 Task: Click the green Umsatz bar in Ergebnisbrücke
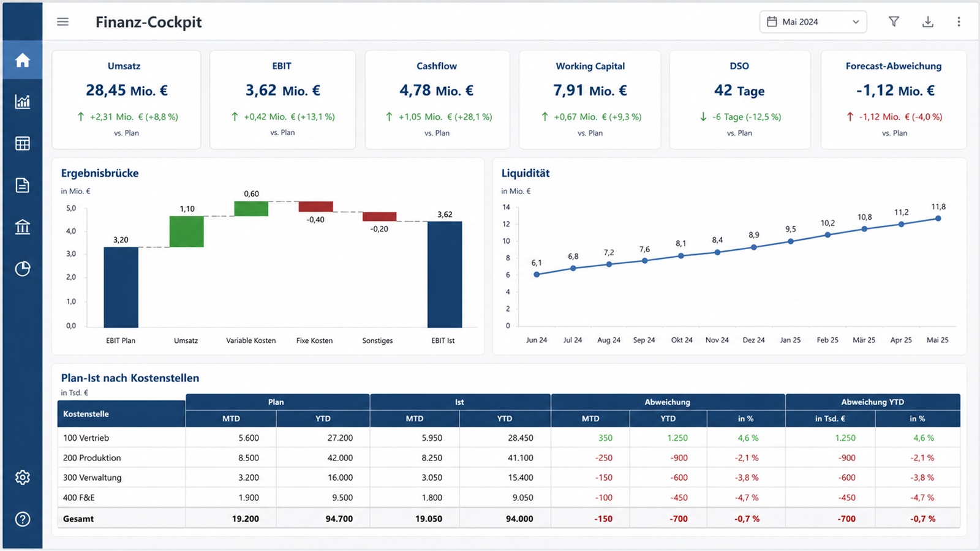[187, 231]
